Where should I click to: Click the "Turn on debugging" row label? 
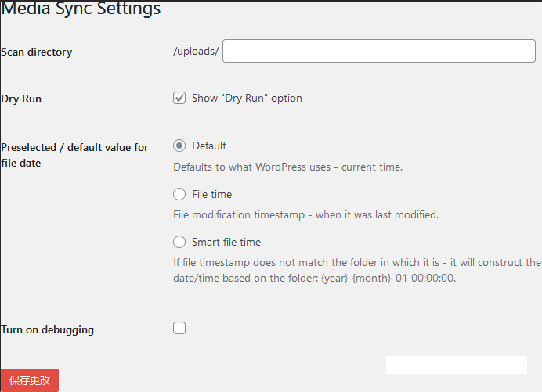point(47,330)
